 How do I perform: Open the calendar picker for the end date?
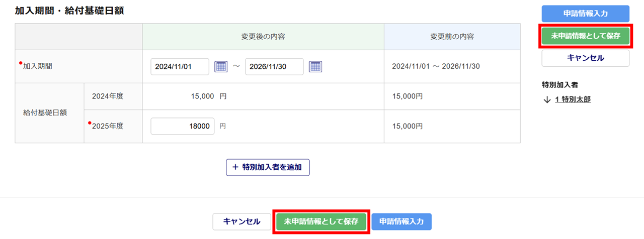pyautogui.click(x=315, y=66)
